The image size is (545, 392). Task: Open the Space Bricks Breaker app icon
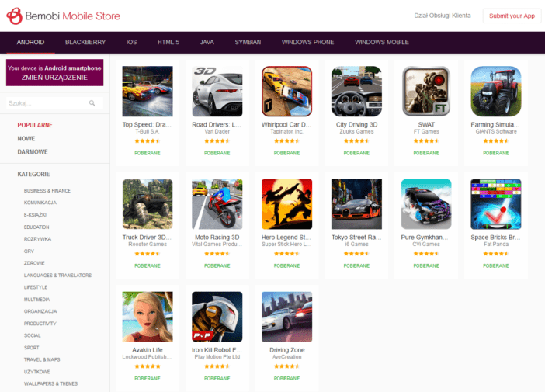(x=496, y=204)
